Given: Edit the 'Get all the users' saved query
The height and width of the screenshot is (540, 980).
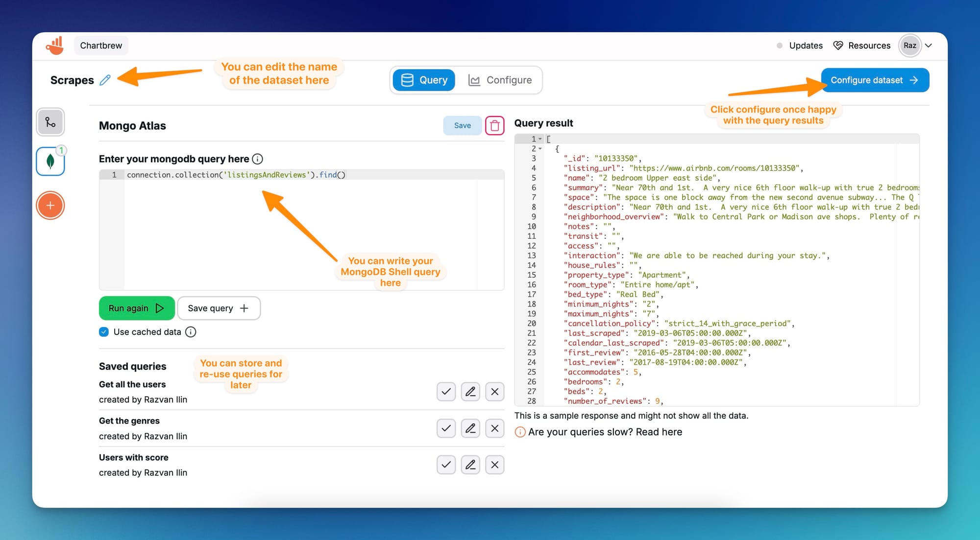Looking at the screenshot, I should click(470, 392).
